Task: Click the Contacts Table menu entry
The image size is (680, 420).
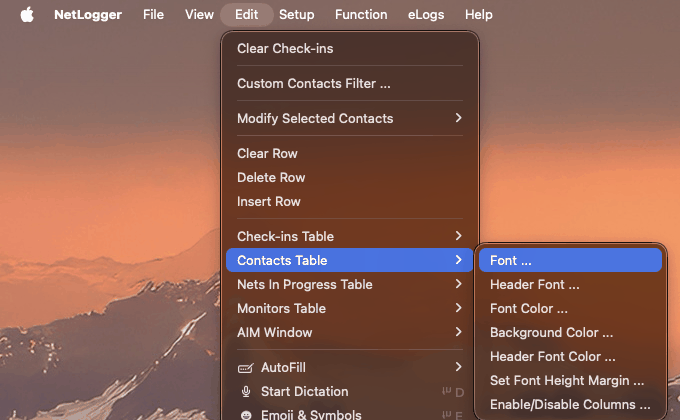Action: 350,260
